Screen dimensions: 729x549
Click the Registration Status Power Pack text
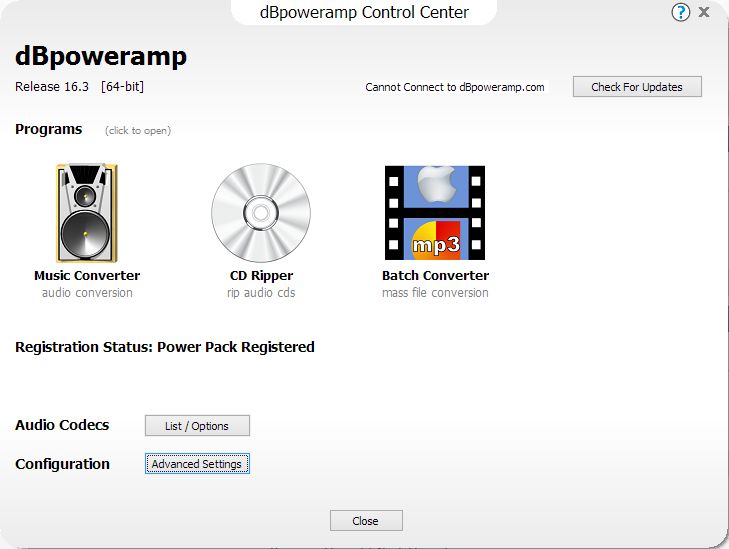pos(165,348)
